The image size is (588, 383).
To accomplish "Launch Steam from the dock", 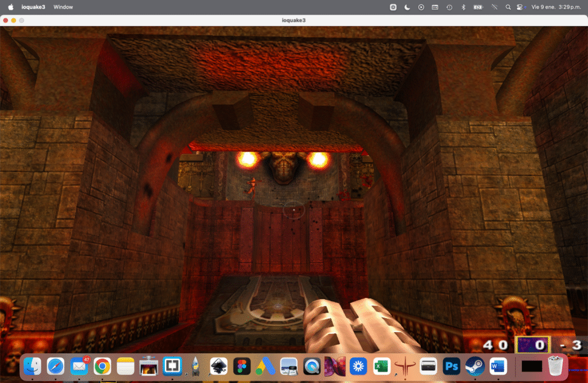I will 474,367.
